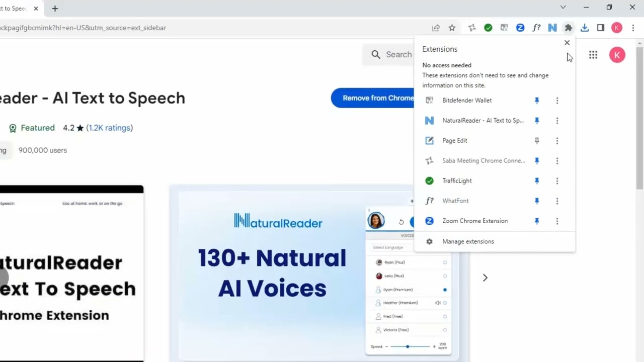The image size is (644, 362).
Task: Unpin TrafficLight from toolbar
Action: click(x=537, y=181)
